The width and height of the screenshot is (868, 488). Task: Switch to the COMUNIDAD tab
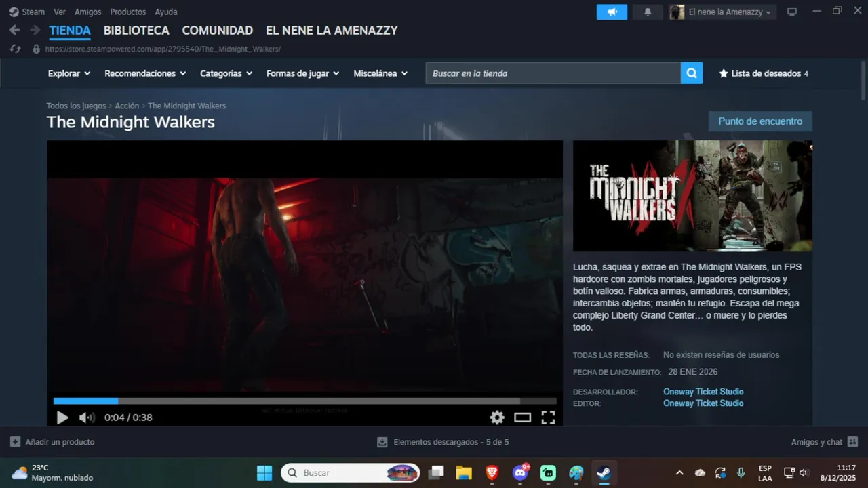click(x=218, y=30)
